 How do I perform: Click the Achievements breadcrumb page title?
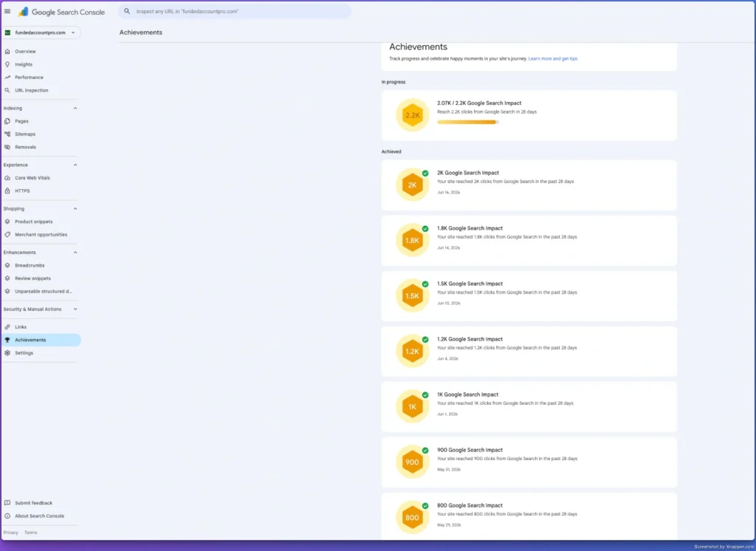[x=141, y=32]
